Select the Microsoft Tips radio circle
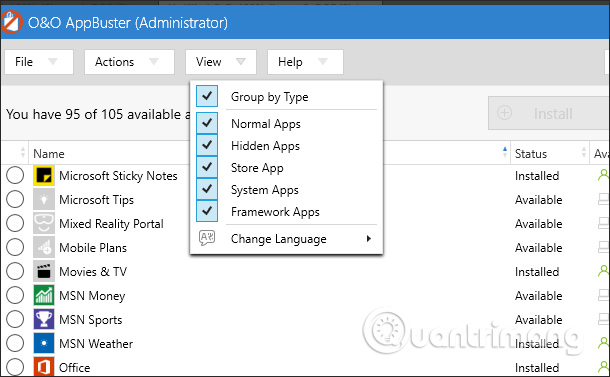This screenshot has height=377, width=610. [15, 200]
